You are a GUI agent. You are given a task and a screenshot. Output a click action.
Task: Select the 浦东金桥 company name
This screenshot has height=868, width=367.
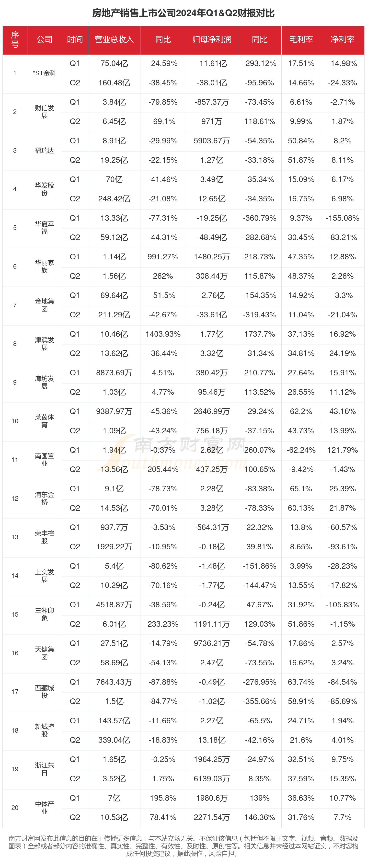tap(45, 498)
